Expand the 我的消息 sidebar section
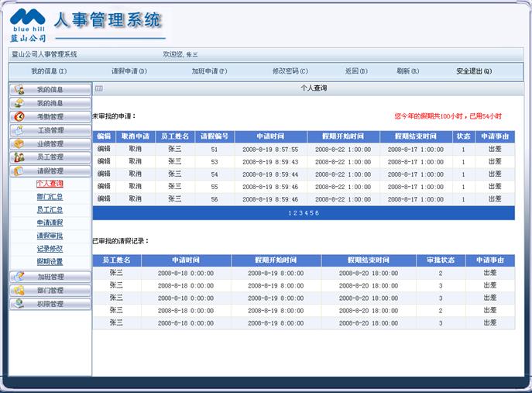532x393 pixels. (x=50, y=103)
